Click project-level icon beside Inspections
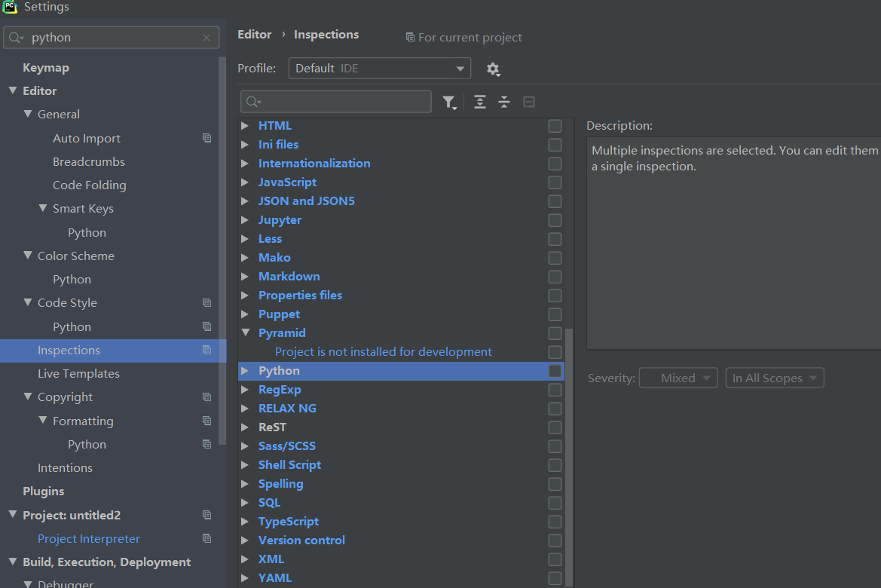This screenshot has height=588, width=881. tap(206, 351)
